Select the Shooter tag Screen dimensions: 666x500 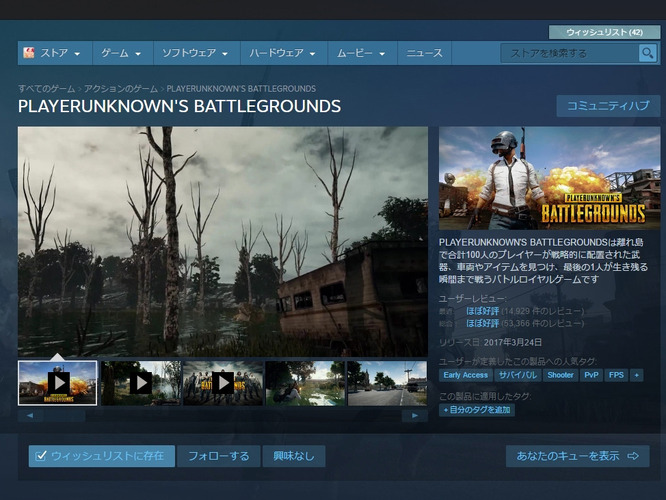click(x=560, y=375)
